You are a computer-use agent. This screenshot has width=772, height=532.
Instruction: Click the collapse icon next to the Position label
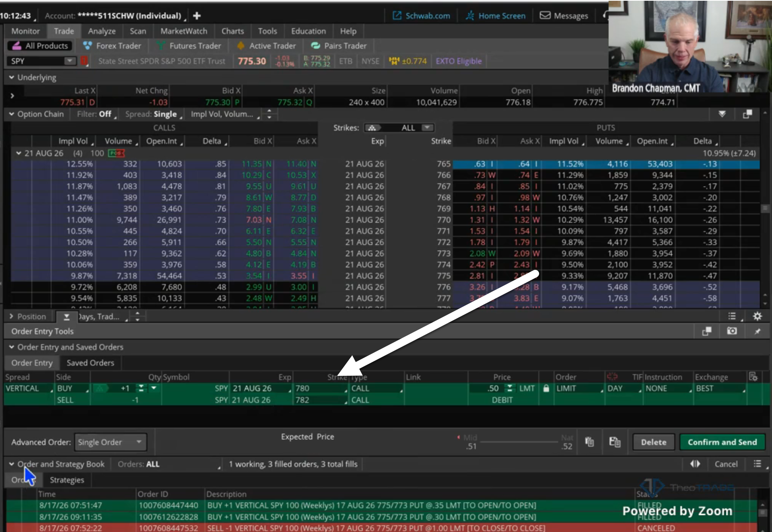pyautogui.click(x=66, y=316)
